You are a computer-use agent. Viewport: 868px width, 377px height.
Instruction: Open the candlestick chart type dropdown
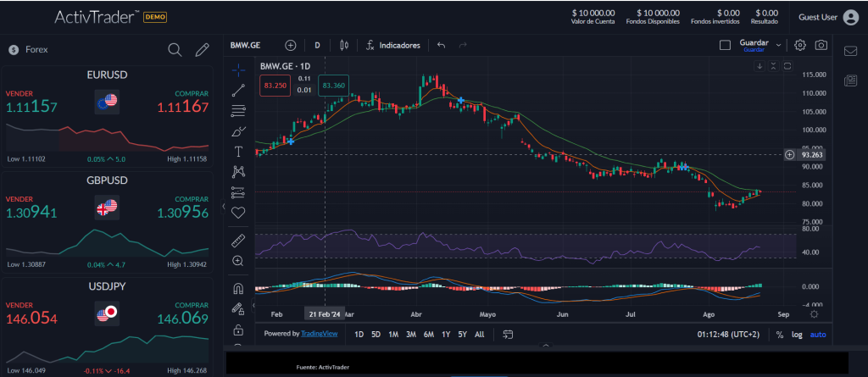[344, 45]
